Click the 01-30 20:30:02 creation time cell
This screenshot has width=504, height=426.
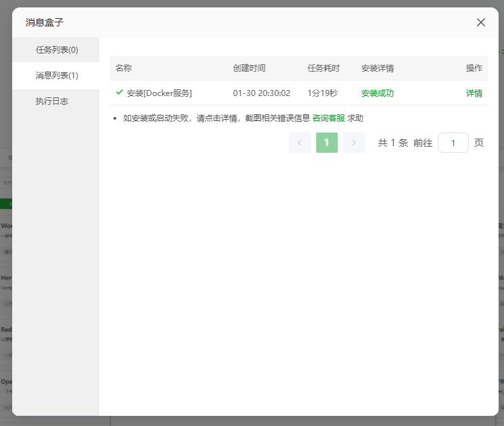[261, 93]
